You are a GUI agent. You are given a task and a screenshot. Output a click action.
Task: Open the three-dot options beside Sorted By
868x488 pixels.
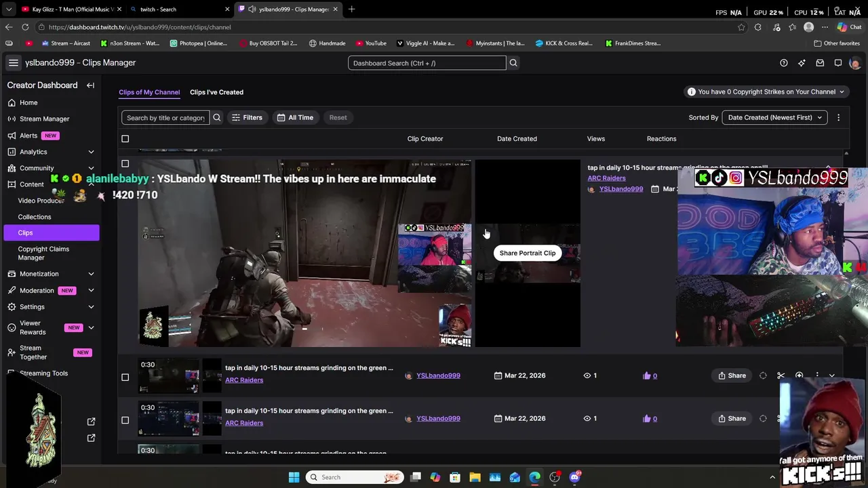[838, 117]
